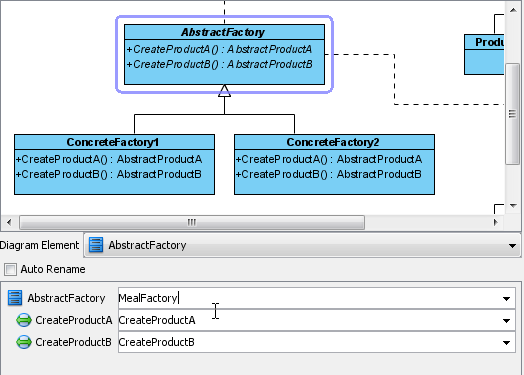
Task: Click CreateProductA operation inside ConcreteFactory2
Action: coord(329,159)
